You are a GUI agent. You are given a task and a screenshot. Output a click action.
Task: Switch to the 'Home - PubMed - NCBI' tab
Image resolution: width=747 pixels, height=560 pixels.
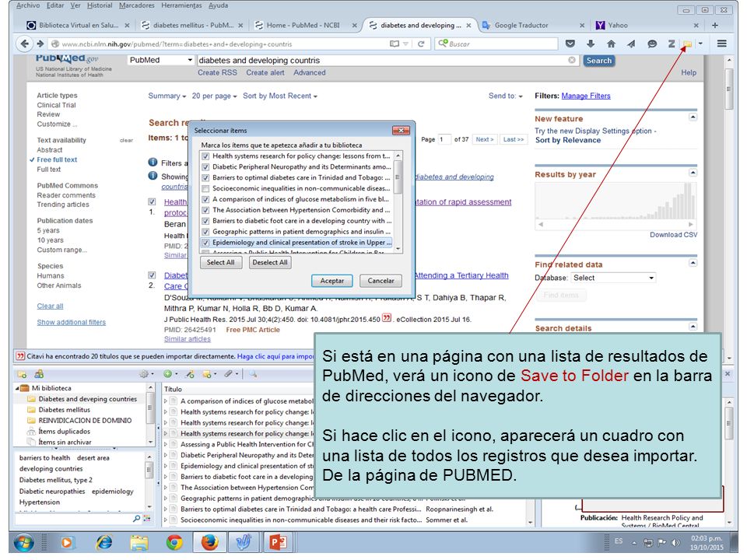point(305,25)
